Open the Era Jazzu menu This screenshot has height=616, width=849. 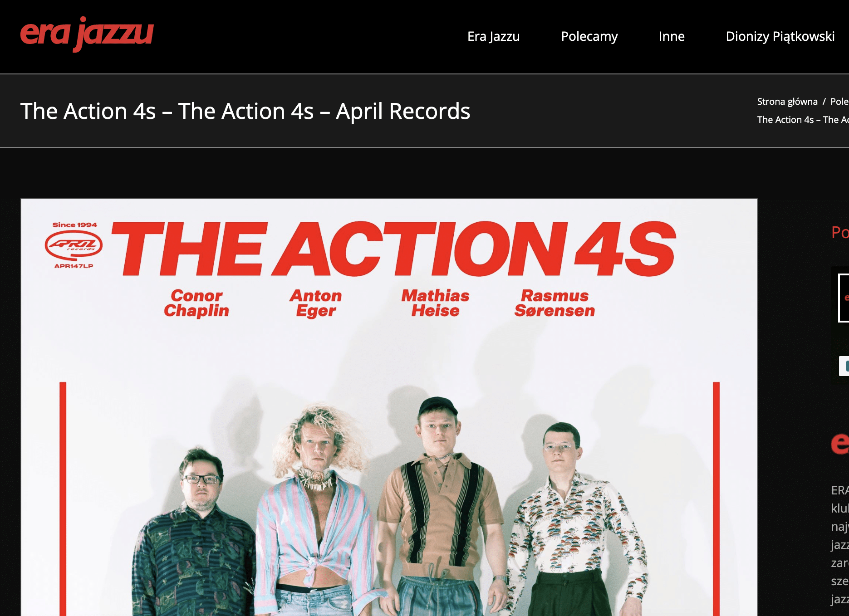pos(493,36)
